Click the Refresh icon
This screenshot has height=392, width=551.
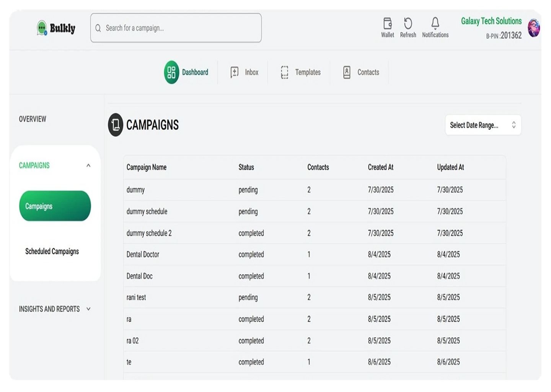408,24
